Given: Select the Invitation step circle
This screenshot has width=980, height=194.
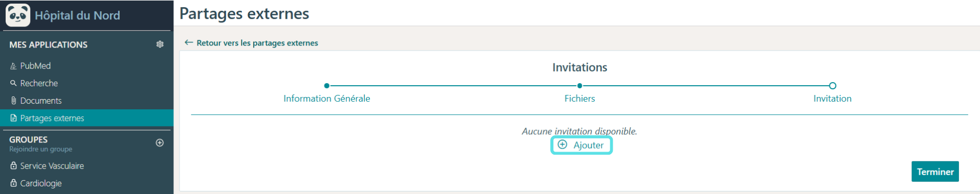Looking at the screenshot, I should (833, 86).
